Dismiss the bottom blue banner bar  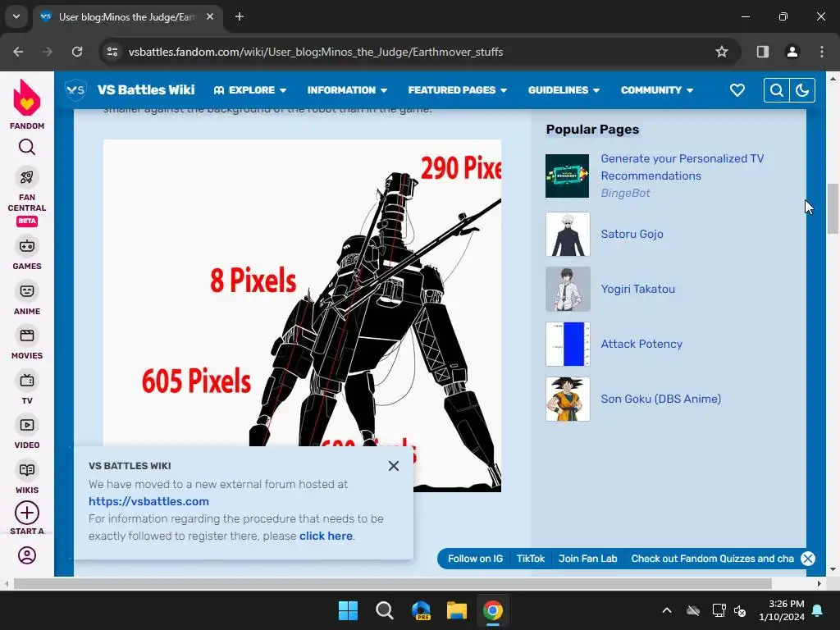(x=808, y=559)
